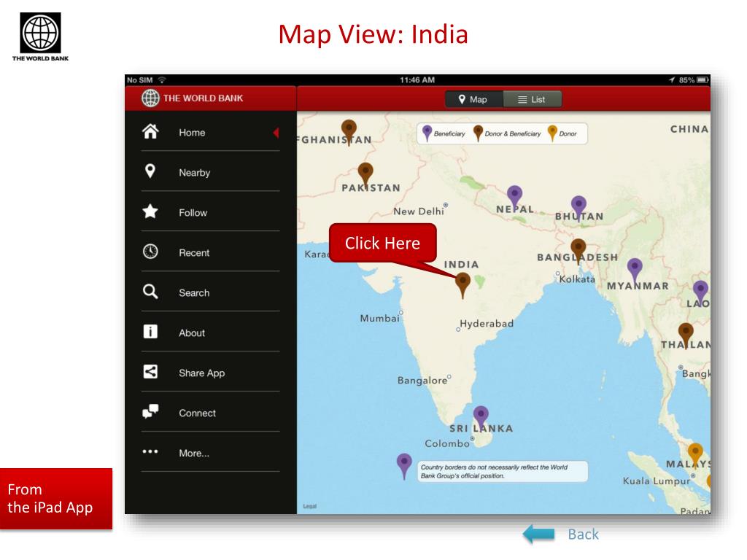This screenshot has width=747, height=560.
Task: Select the Afghanistan map pin
Action: coord(349,131)
